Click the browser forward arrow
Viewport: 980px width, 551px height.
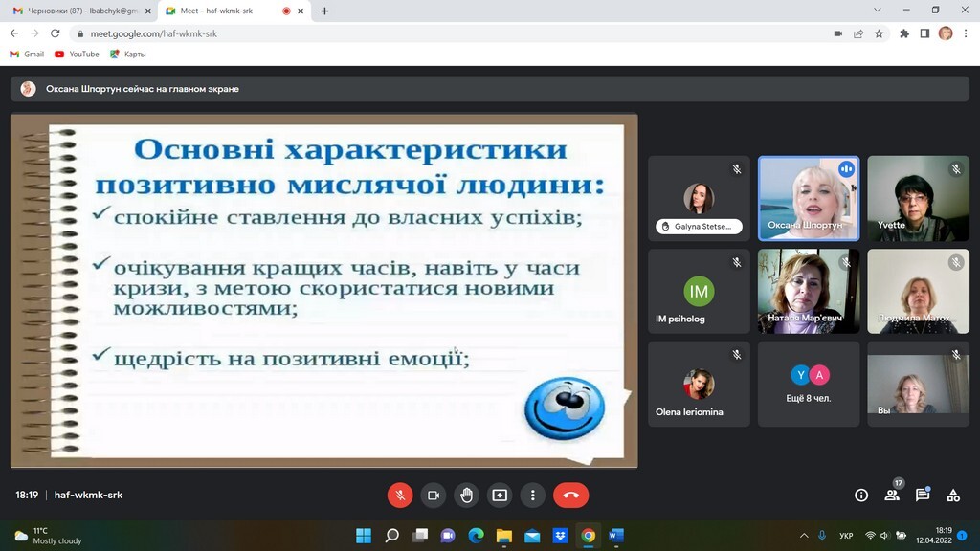(35, 33)
